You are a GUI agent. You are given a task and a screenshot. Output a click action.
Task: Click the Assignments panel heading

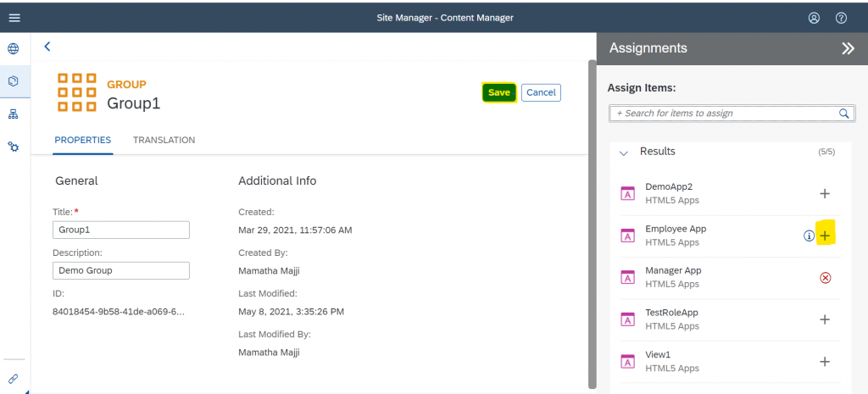pos(648,48)
